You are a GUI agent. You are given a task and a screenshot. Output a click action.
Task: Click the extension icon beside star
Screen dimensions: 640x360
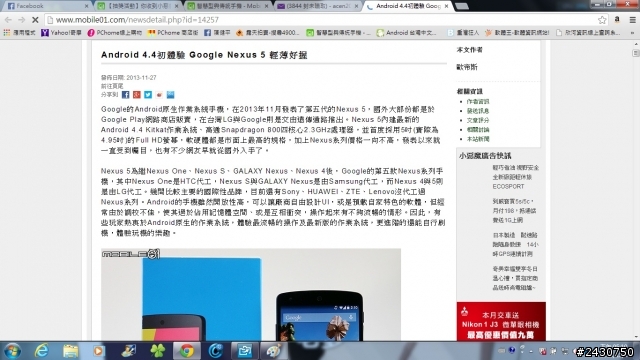(x=617, y=20)
